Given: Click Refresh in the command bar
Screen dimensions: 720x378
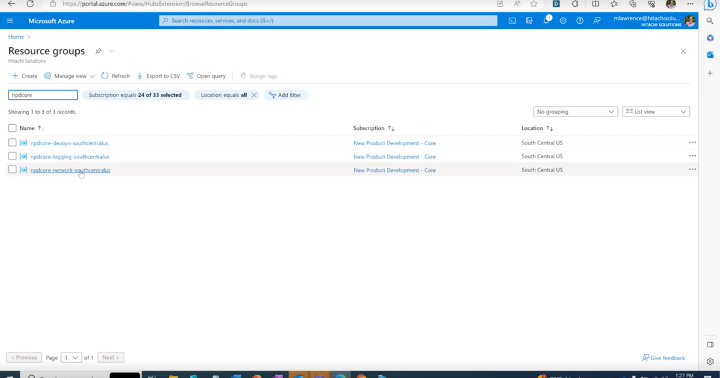Looking at the screenshot, I should pyautogui.click(x=115, y=76).
